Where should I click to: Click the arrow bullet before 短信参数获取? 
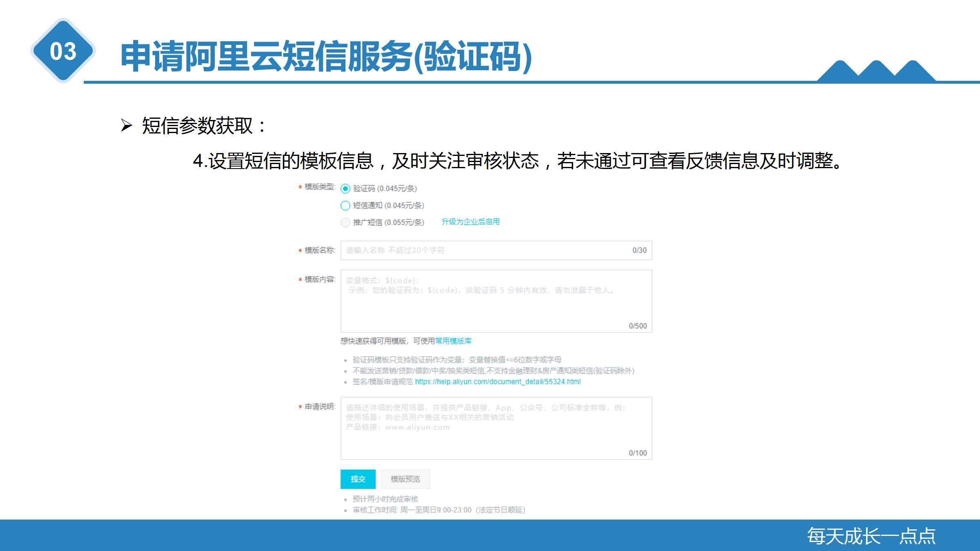(x=127, y=125)
